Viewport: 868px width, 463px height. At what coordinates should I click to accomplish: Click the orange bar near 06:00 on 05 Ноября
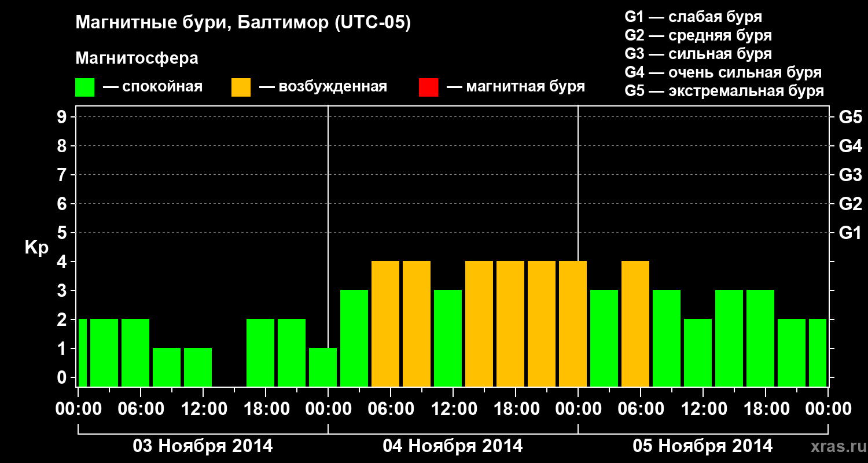[635, 324]
